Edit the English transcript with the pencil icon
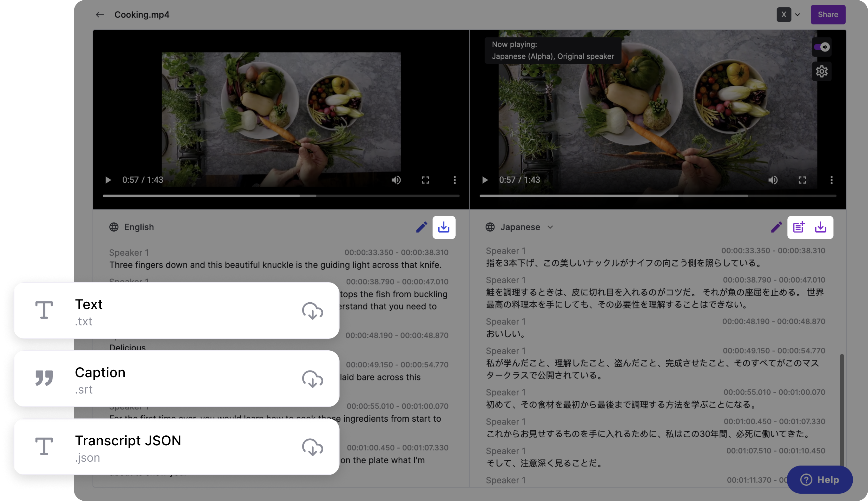 (421, 227)
